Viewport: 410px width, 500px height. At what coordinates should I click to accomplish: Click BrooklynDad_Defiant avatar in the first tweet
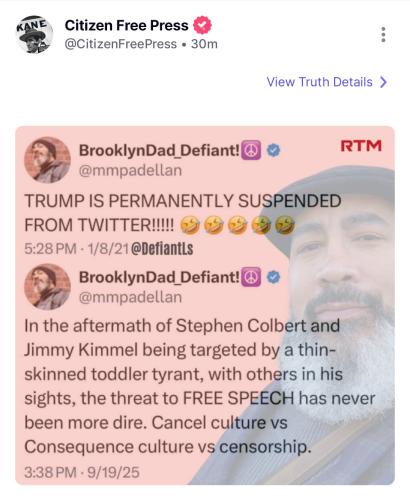point(47,160)
